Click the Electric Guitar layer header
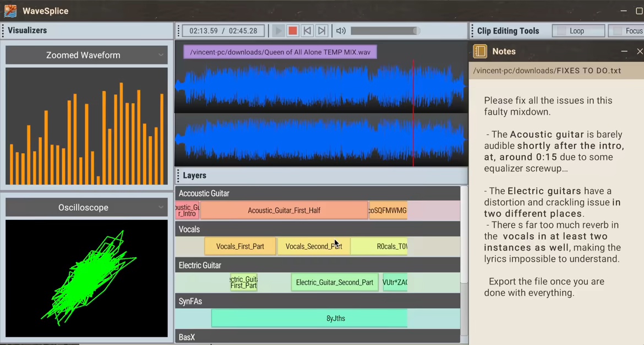The image size is (644, 345). click(x=318, y=265)
